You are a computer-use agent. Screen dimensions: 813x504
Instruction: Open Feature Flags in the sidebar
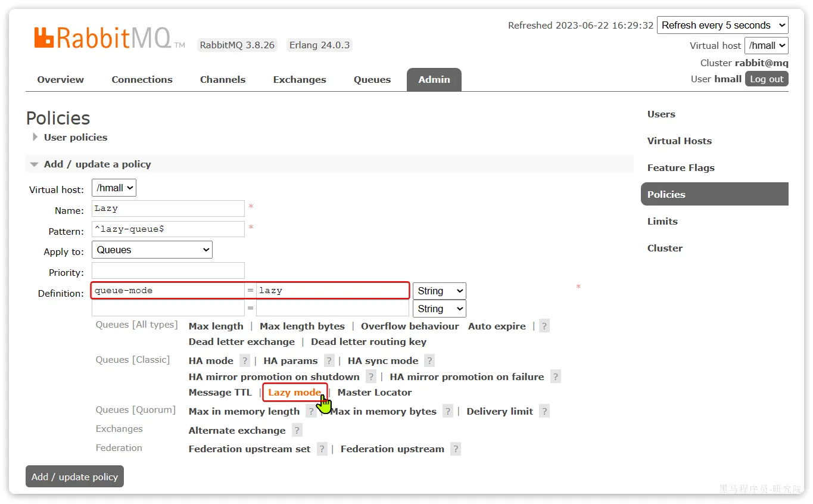click(681, 167)
